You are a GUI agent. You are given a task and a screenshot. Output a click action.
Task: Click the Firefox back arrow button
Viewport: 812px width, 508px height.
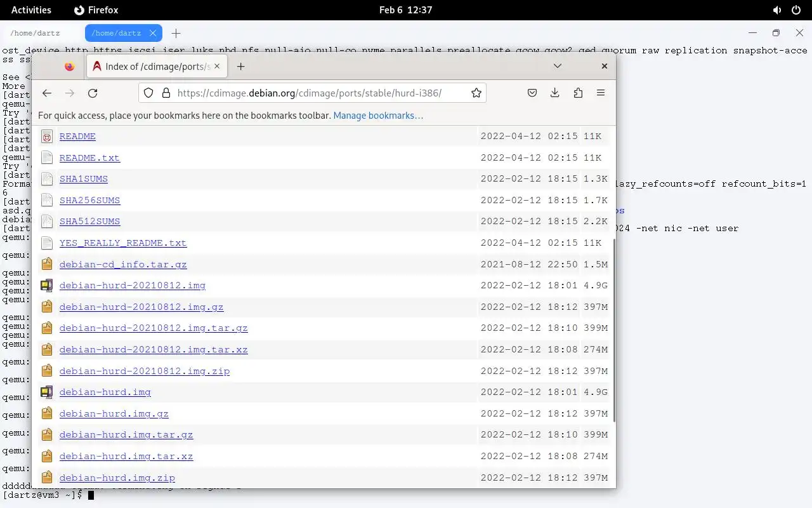point(47,93)
